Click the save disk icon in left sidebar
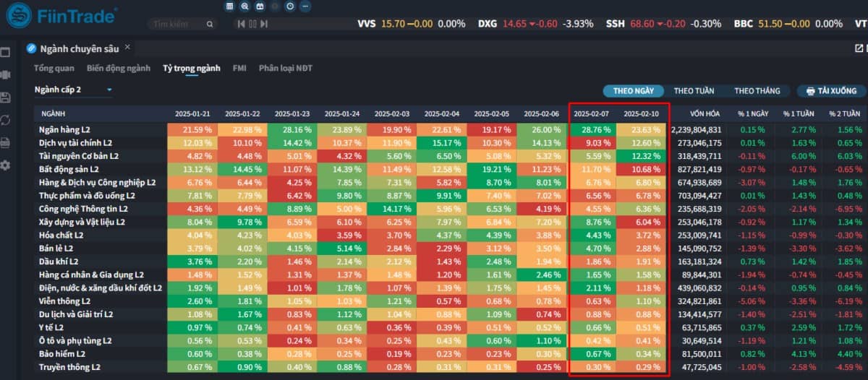The width and height of the screenshot is (868, 380). 5,98
